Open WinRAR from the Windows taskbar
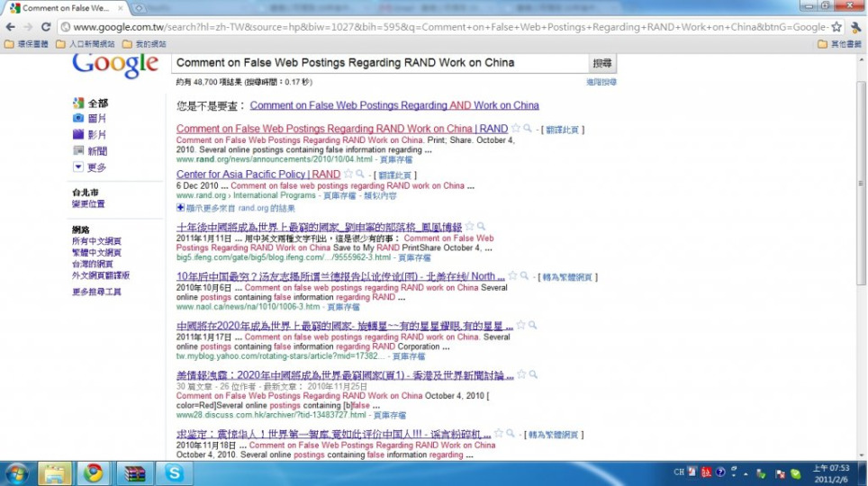 coord(133,472)
